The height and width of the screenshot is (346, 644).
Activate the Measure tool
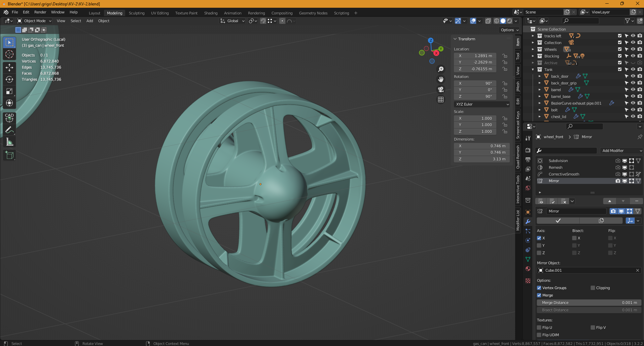9,142
